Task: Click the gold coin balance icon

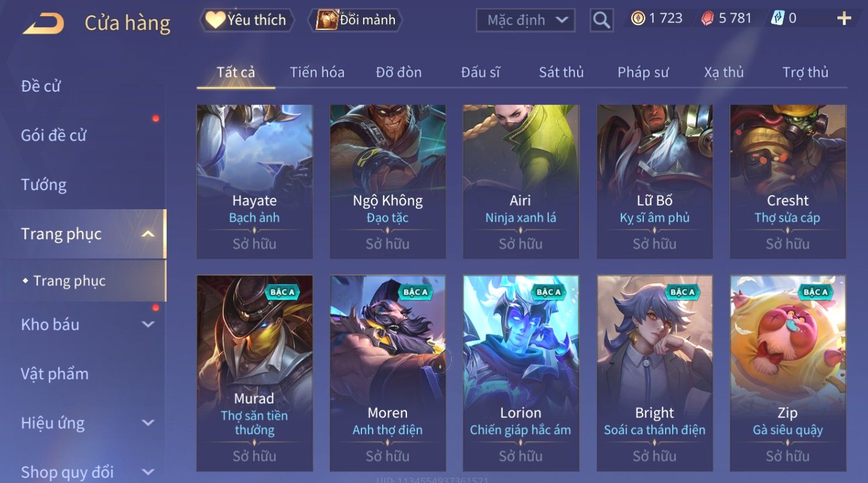Action: (637, 18)
